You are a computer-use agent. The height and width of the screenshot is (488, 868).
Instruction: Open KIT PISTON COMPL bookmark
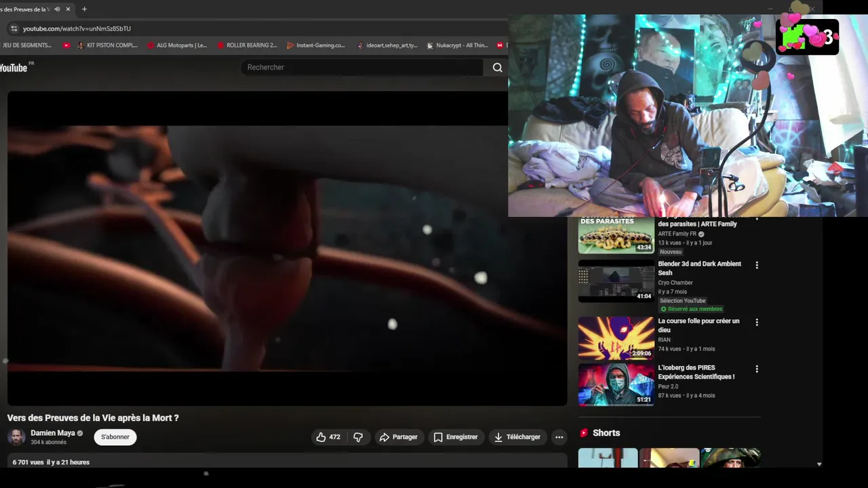point(107,45)
